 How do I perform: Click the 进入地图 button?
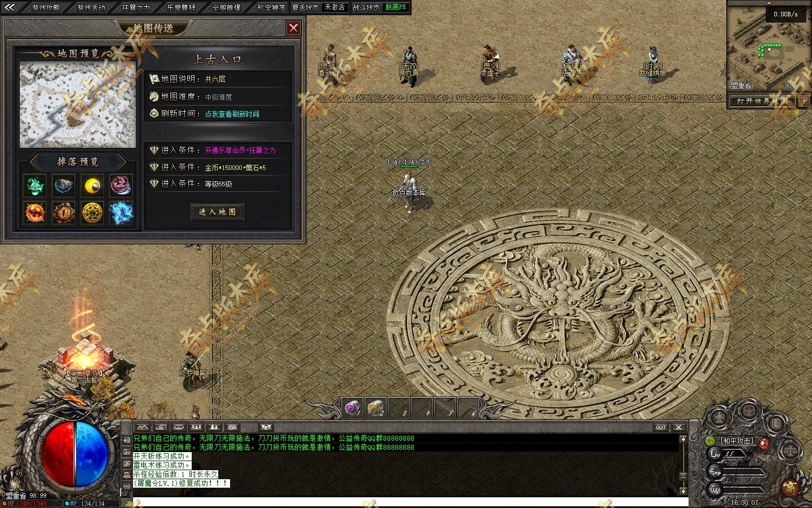pos(218,212)
